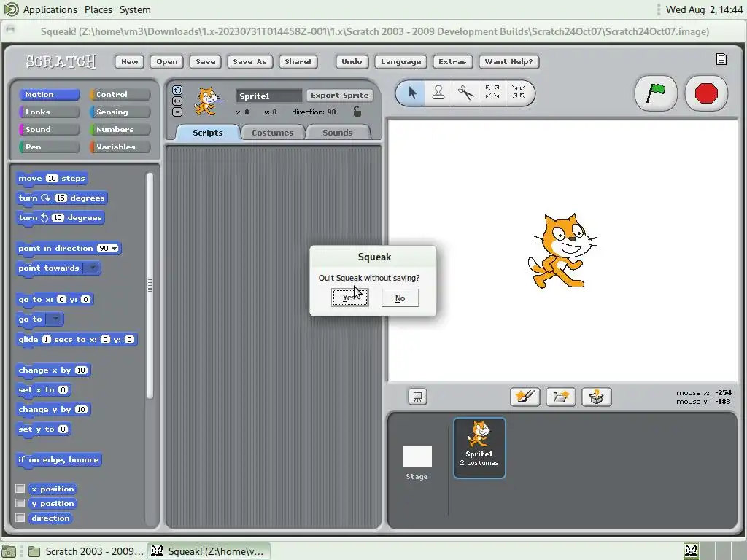Image resolution: width=747 pixels, height=560 pixels.
Task: Click the Want Help? button
Action: 508,61
